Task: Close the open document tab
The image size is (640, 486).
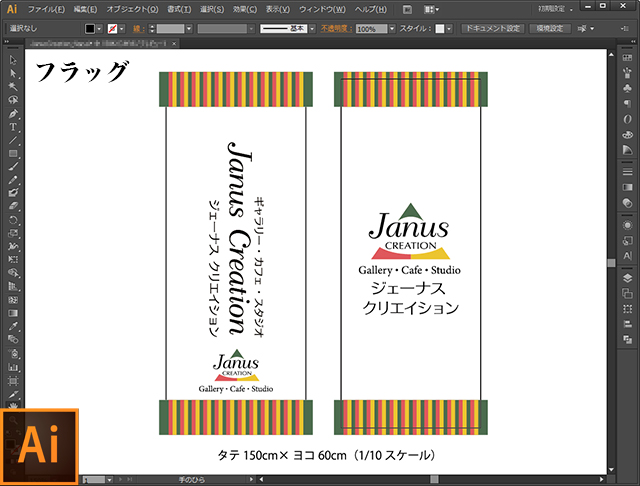Action: pos(174,43)
